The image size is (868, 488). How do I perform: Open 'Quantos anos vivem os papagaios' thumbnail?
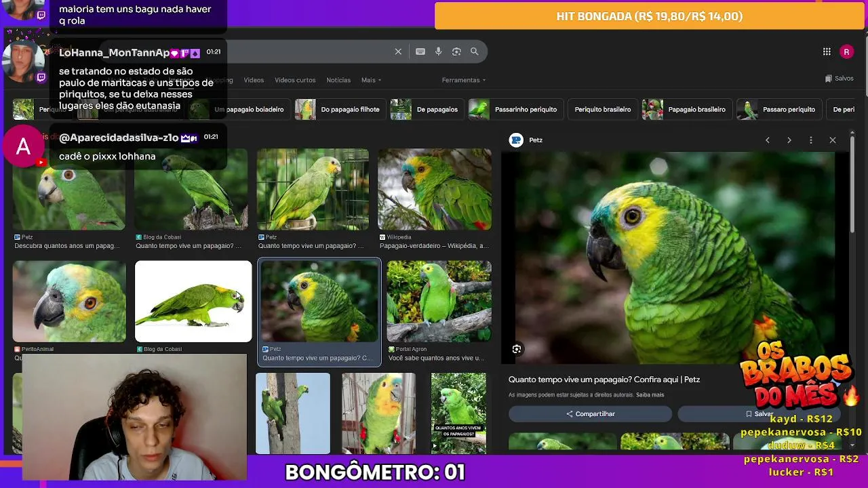(x=458, y=413)
